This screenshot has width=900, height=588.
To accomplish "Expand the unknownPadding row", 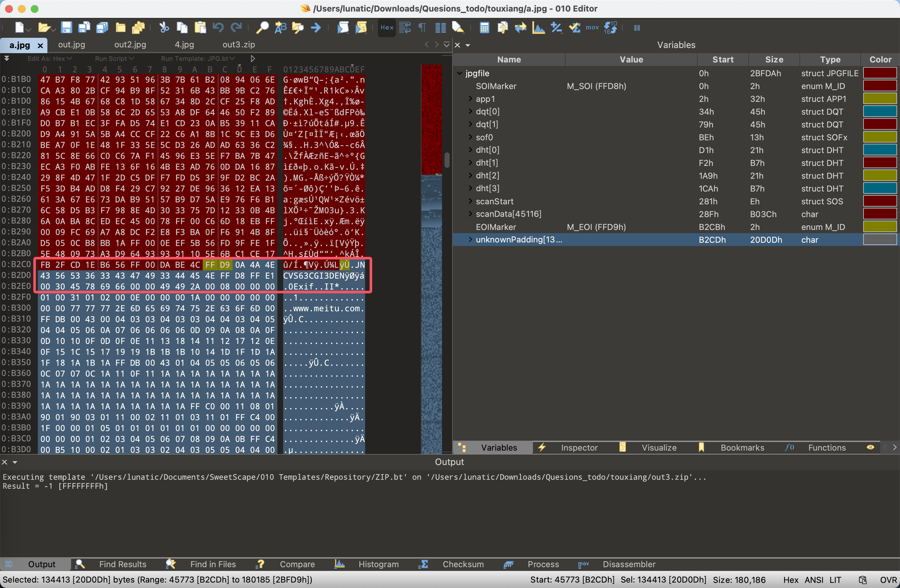I will (x=470, y=239).
